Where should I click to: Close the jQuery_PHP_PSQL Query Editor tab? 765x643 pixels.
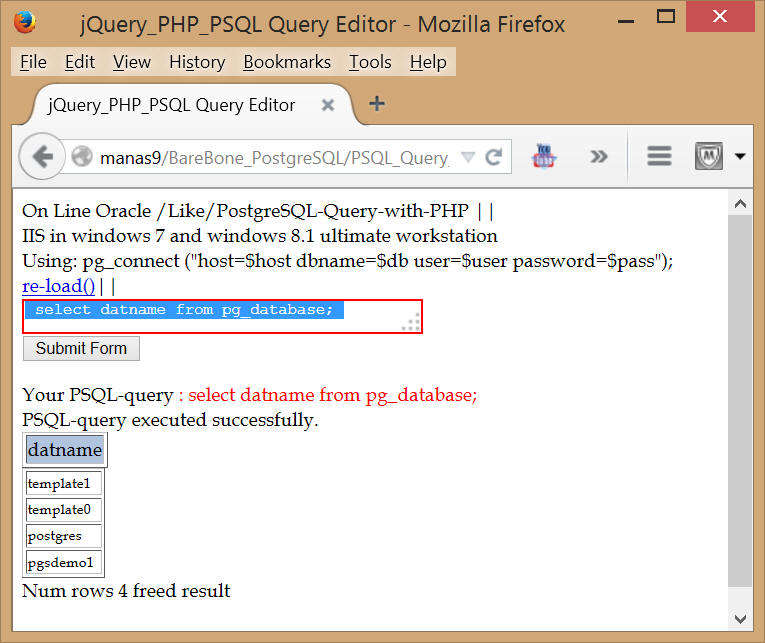coord(327,105)
